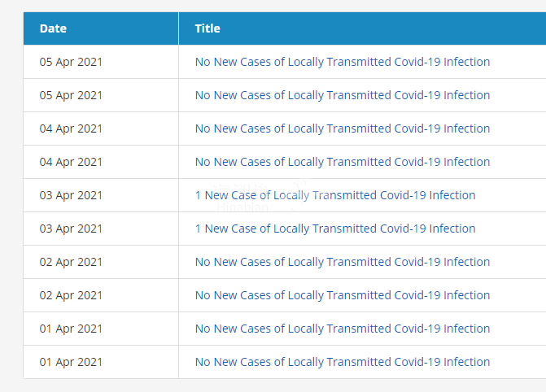The height and width of the screenshot is (392, 546).
Task: Open the second 03 Apr 2021 '1 New Case' link
Action: (335, 229)
